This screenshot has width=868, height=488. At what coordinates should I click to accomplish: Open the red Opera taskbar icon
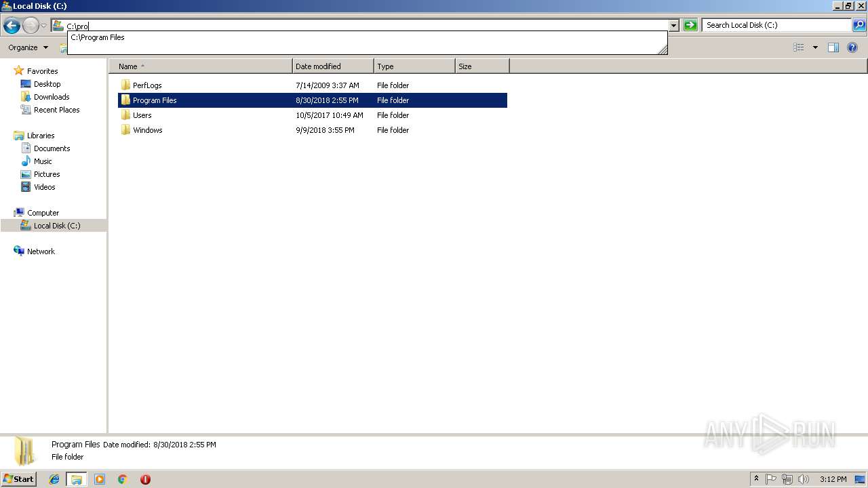pos(145,479)
